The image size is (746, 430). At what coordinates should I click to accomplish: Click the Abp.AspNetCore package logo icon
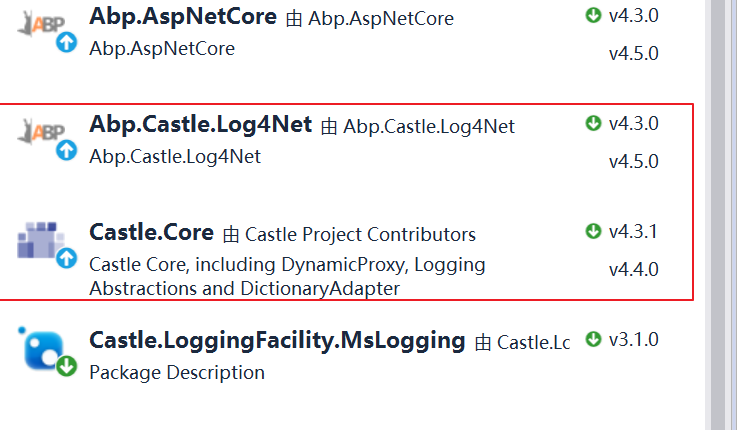pos(41,24)
